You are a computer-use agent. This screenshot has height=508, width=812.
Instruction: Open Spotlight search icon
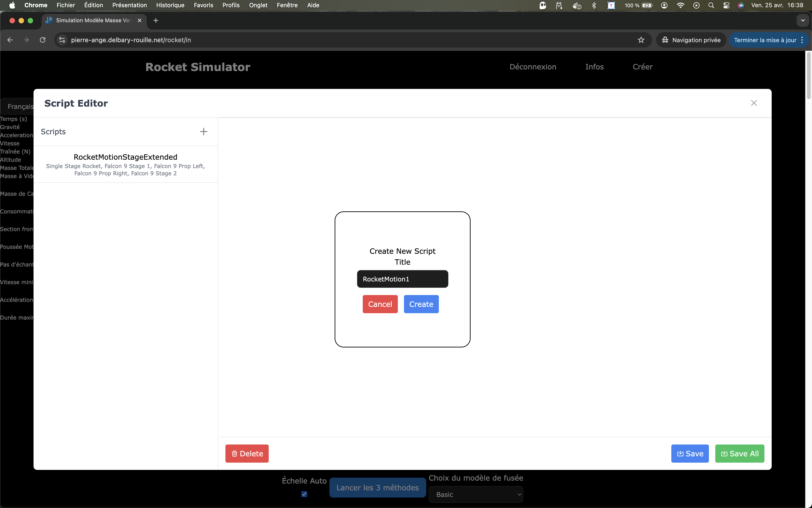tap(711, 5)
